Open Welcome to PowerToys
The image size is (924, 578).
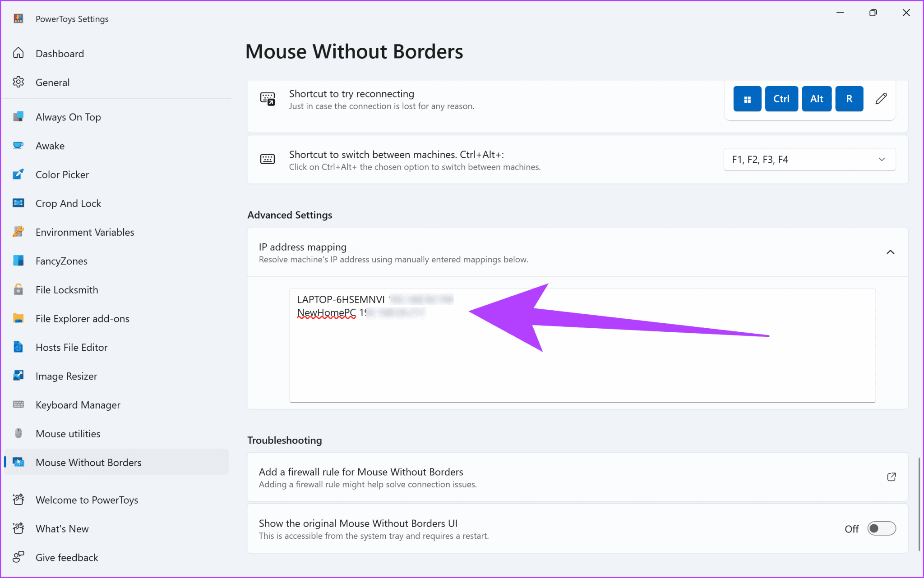[x=87, y=500]
